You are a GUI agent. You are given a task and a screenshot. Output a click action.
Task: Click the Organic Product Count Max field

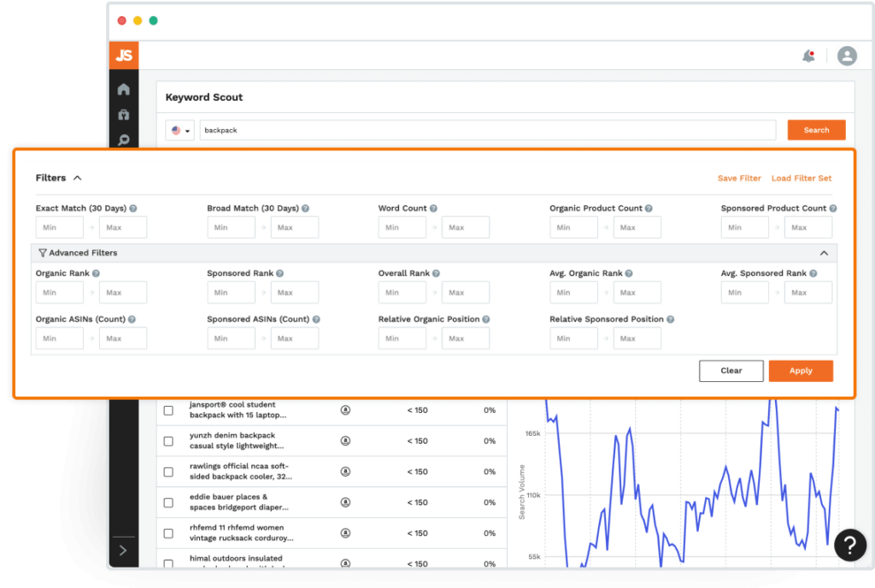coord(637,227)
